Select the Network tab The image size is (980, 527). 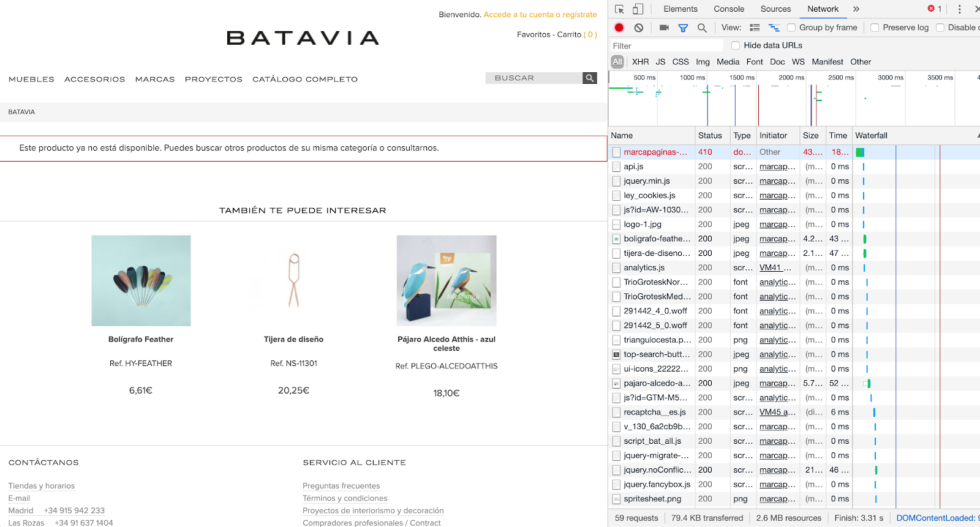823,9
